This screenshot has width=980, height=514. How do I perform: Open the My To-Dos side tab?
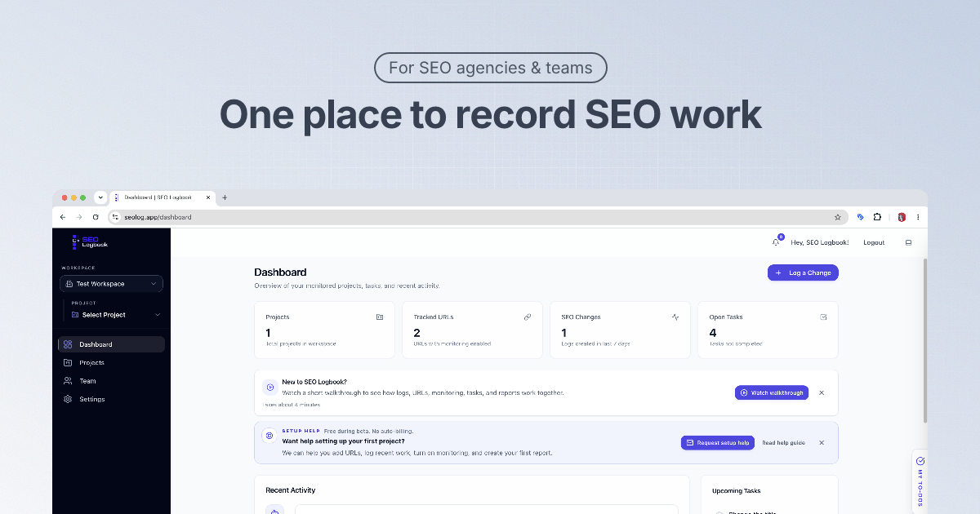point(920,481)
